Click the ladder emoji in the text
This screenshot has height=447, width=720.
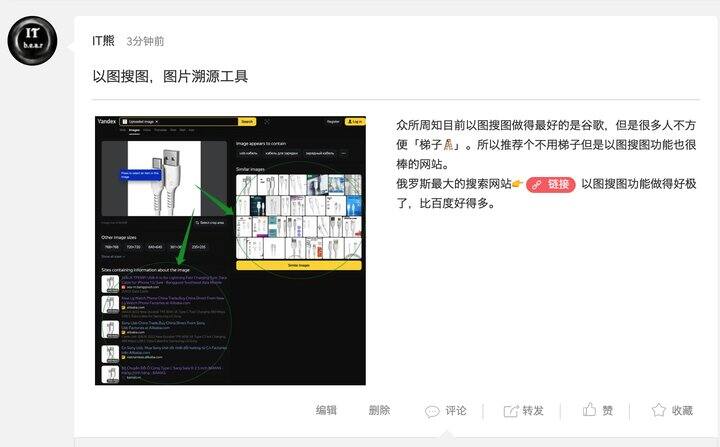pyautogui.click(x=448, y=145)
